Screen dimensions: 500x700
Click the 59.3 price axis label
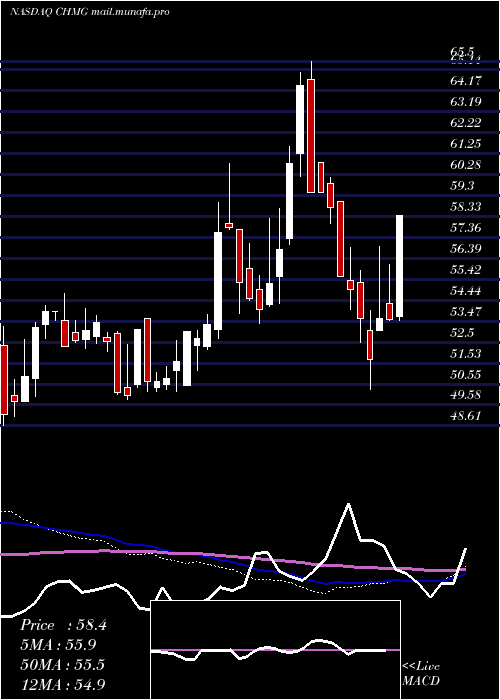(x=462, y=186)
